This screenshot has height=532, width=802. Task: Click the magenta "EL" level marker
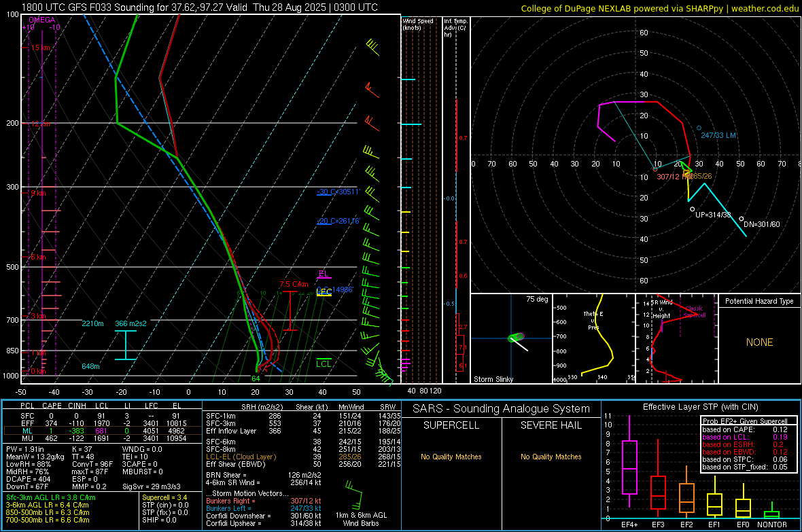click(x=324, y=274)
